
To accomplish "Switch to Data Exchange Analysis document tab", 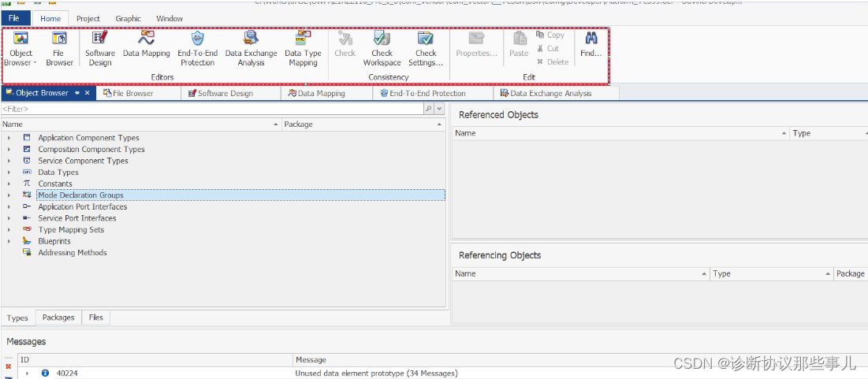I will click(x=556, y=93).
